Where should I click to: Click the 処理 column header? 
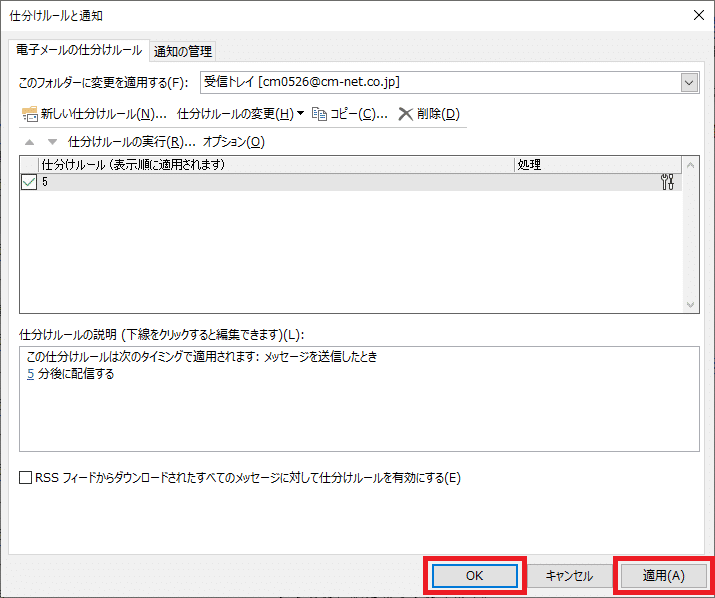tap(598, 165)
